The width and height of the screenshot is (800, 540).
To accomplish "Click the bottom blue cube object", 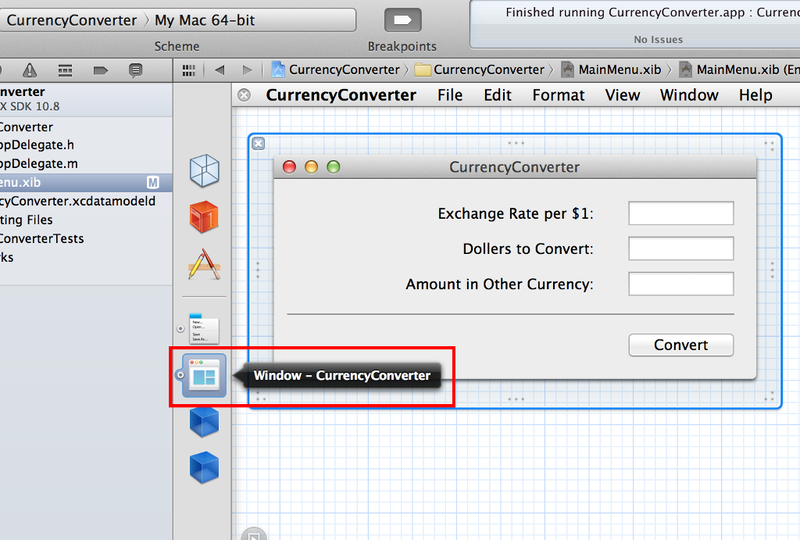I will tap(204, 468).
